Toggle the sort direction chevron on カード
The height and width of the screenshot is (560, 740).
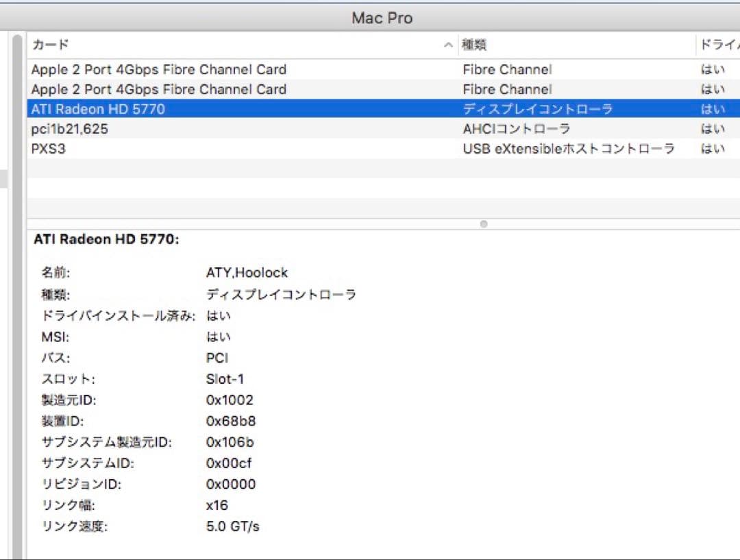click(x=448, y=45)
